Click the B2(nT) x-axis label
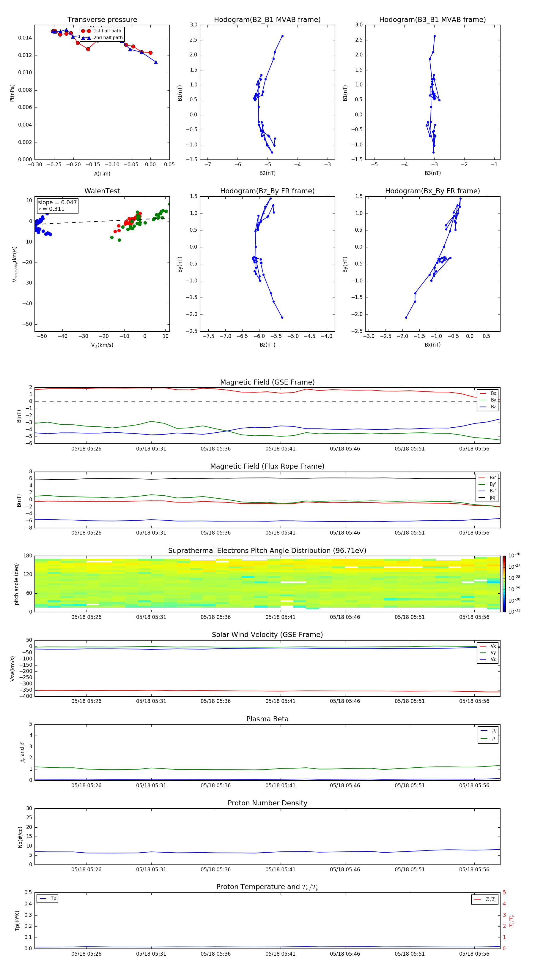The height and width of the screenshot is (980, 535). point(267,173)
